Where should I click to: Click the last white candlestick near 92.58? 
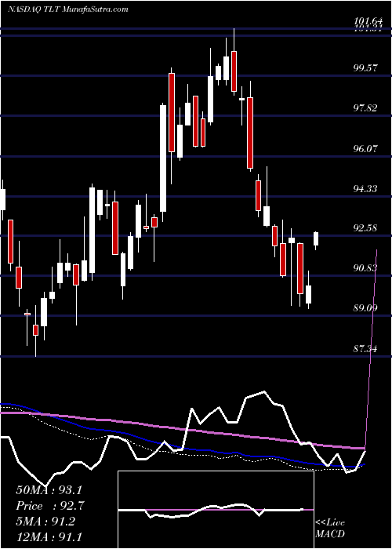(x=316, y=241)
